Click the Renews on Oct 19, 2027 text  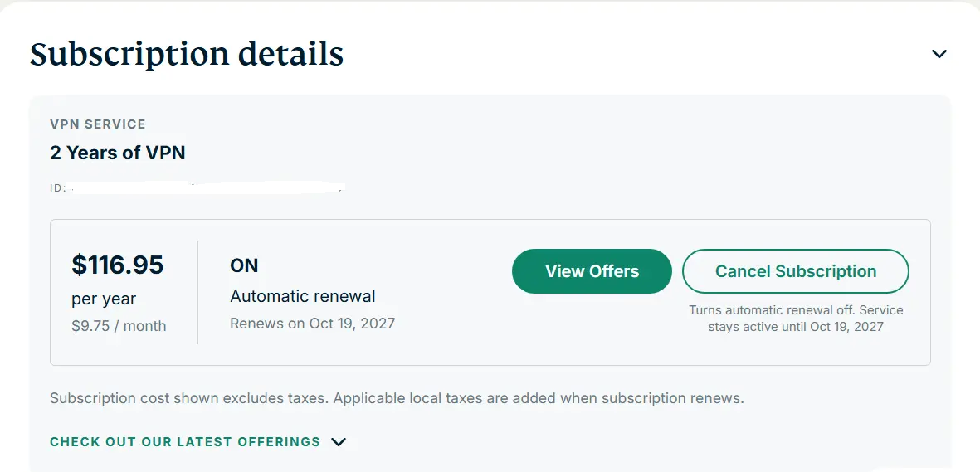313,324
